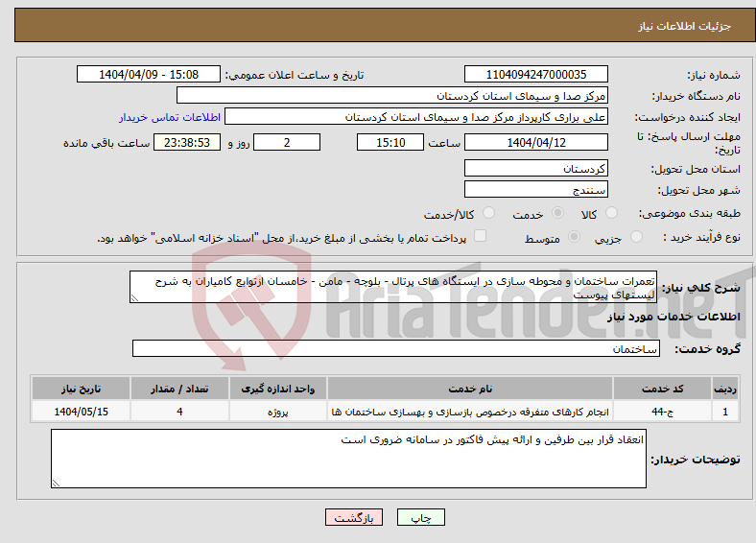Click the deadline time field 15:10

[390, 142]
